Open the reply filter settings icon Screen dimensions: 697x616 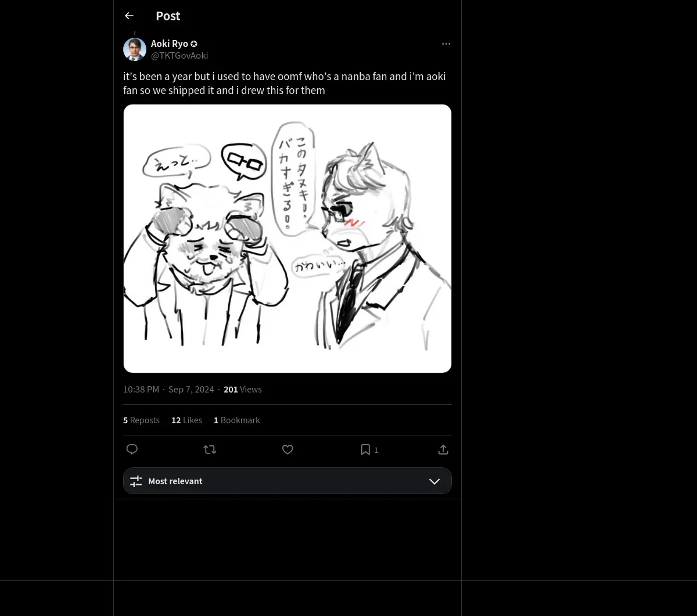136,481
